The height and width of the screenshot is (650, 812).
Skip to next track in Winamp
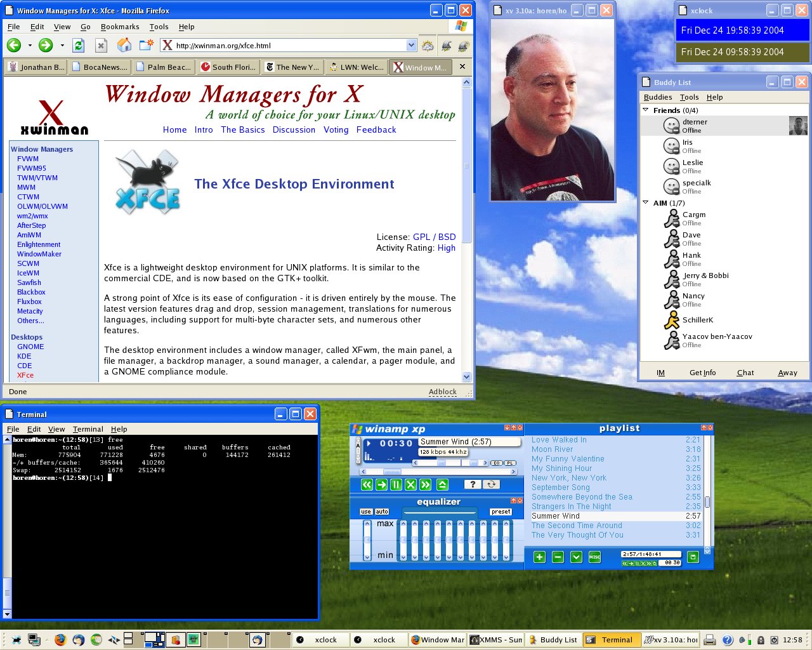click(x=425, y=484)
